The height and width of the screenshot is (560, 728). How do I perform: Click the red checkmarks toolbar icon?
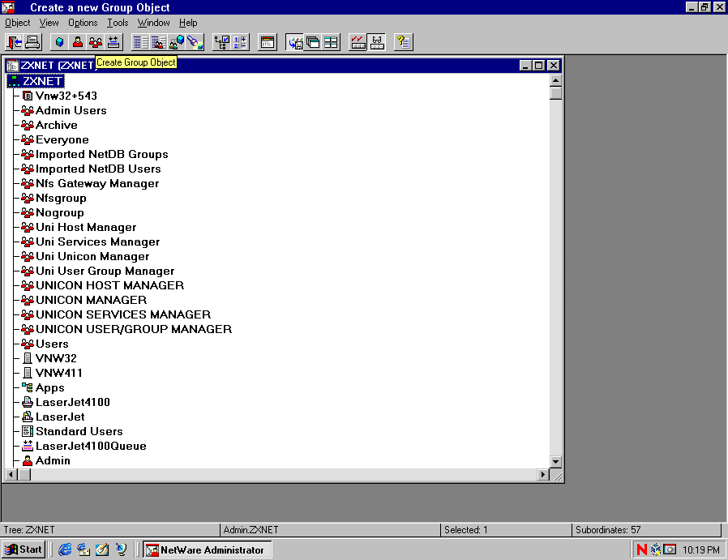click(x=358, y=42)
